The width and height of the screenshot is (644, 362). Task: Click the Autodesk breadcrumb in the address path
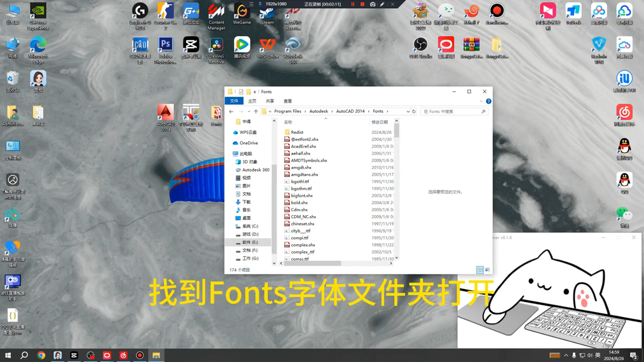318,111
